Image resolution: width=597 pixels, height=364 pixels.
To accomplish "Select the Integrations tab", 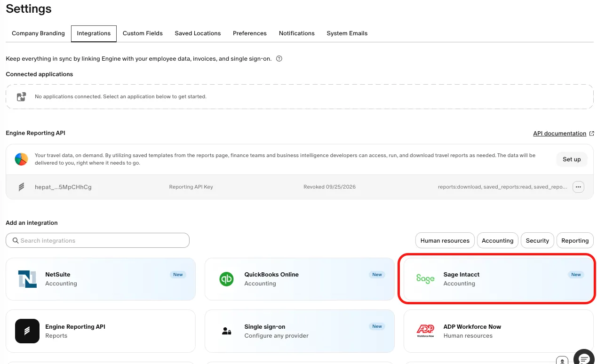I will tap(94, 33).
